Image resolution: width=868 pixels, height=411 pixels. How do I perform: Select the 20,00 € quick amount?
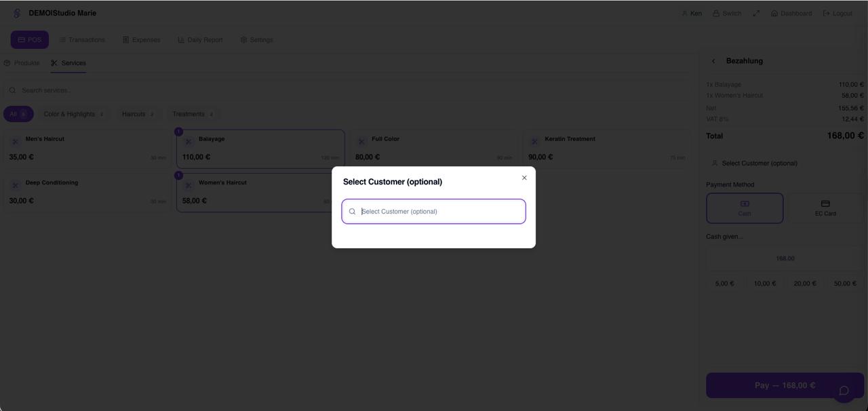pyautogui.click(x=805, y=283)
